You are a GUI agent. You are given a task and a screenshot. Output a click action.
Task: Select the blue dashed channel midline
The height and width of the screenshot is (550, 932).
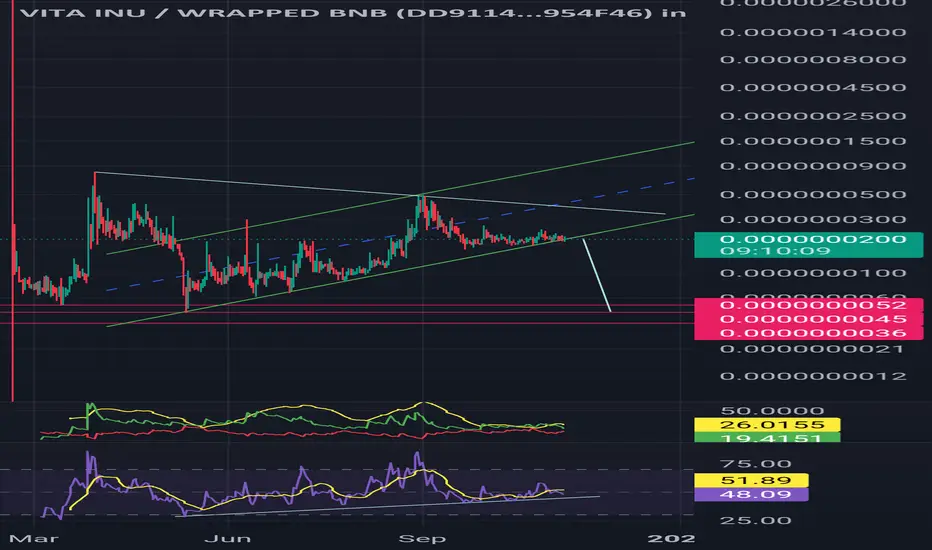(400, 234)
